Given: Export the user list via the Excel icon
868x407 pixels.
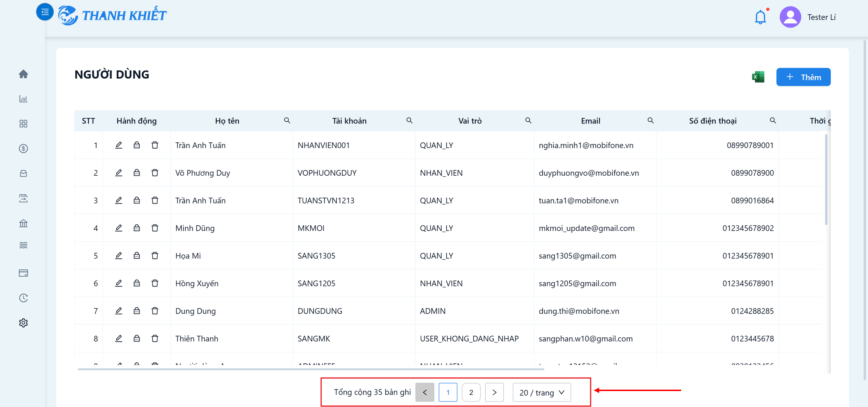Looking at the screenshot, I should click(x=758, y=77).
